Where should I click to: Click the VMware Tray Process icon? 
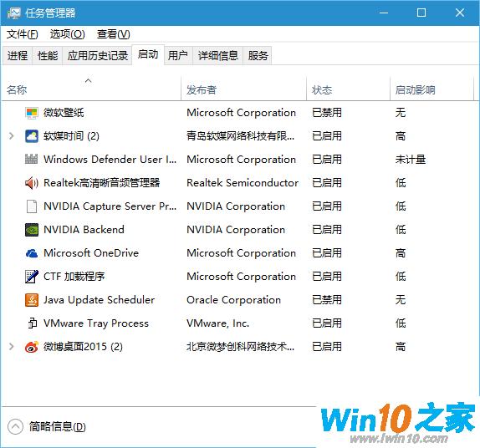(32, 323)
